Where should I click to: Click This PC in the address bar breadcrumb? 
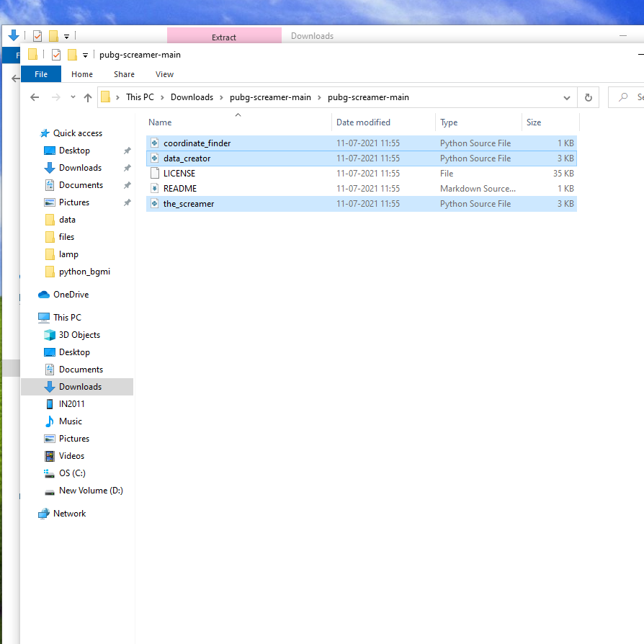(x=140, y=97)
